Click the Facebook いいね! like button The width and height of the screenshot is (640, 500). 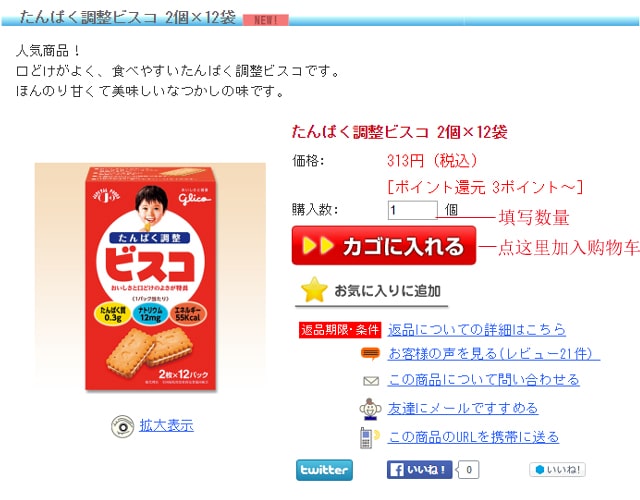pos(420,469)
